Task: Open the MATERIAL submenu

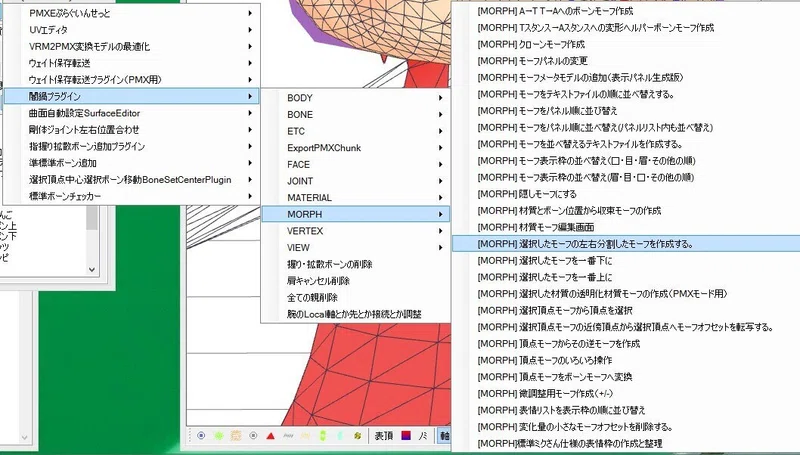Action: (356, 197)
